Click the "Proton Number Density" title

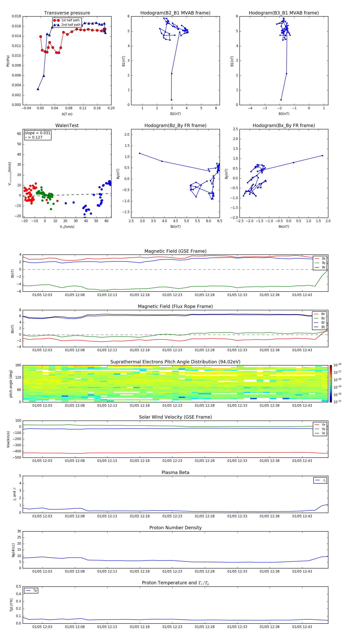tap(175, 528)
